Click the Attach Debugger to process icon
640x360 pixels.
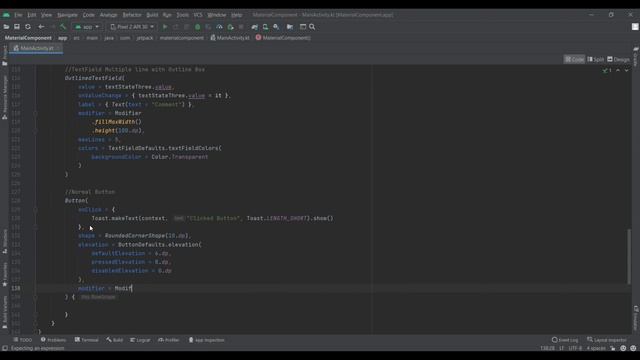pyautogui.click(x=231, y=27)
